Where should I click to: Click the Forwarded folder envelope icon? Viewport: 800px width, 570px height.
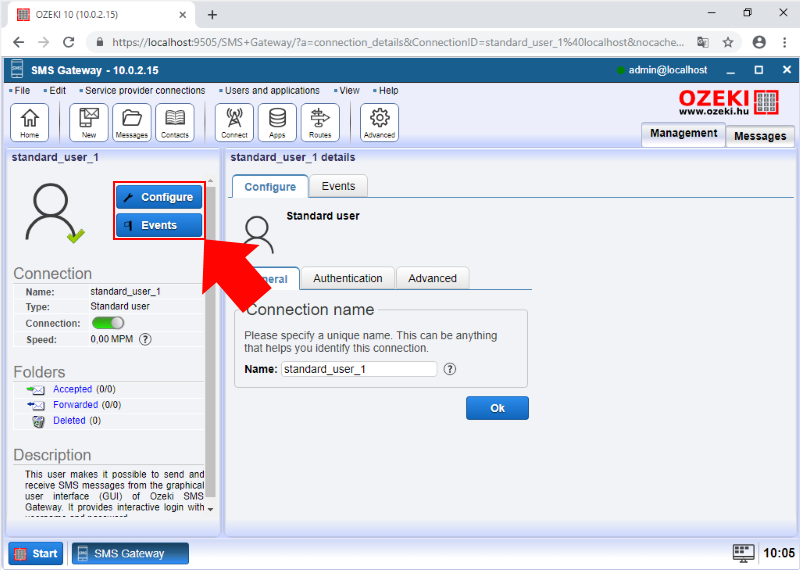point(36,406)
